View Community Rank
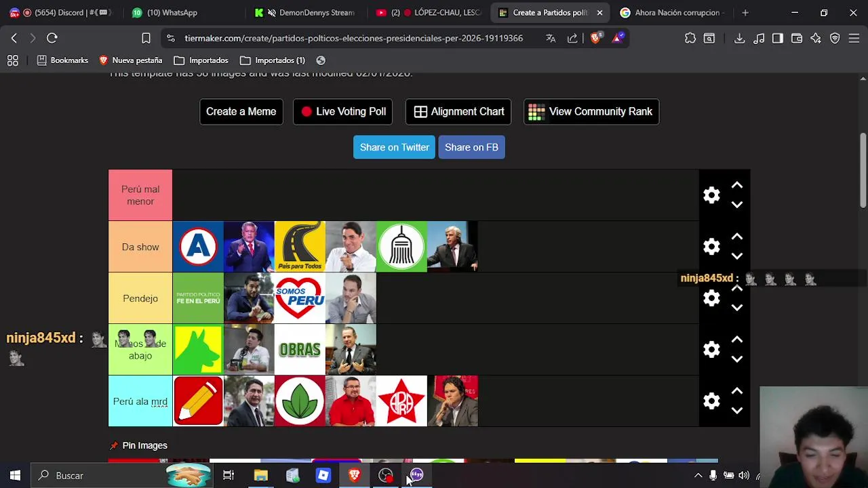The image size is (868, 488). [591, 112]
